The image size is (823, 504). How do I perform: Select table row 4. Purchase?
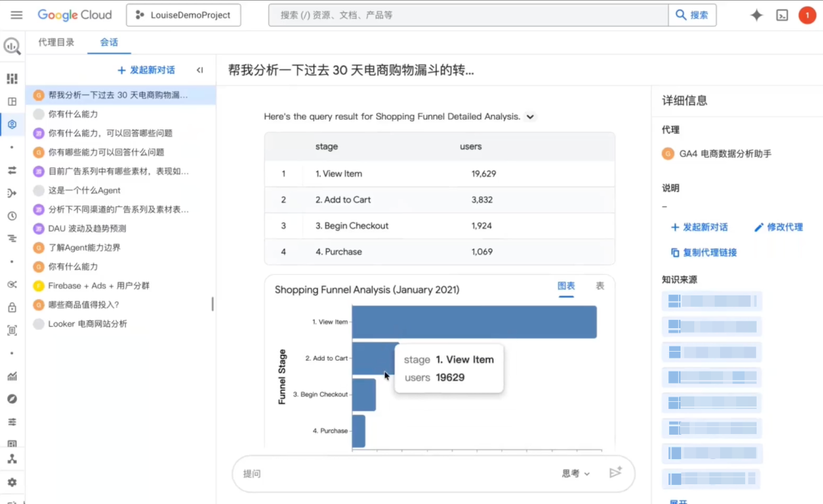tap(440, 252)
